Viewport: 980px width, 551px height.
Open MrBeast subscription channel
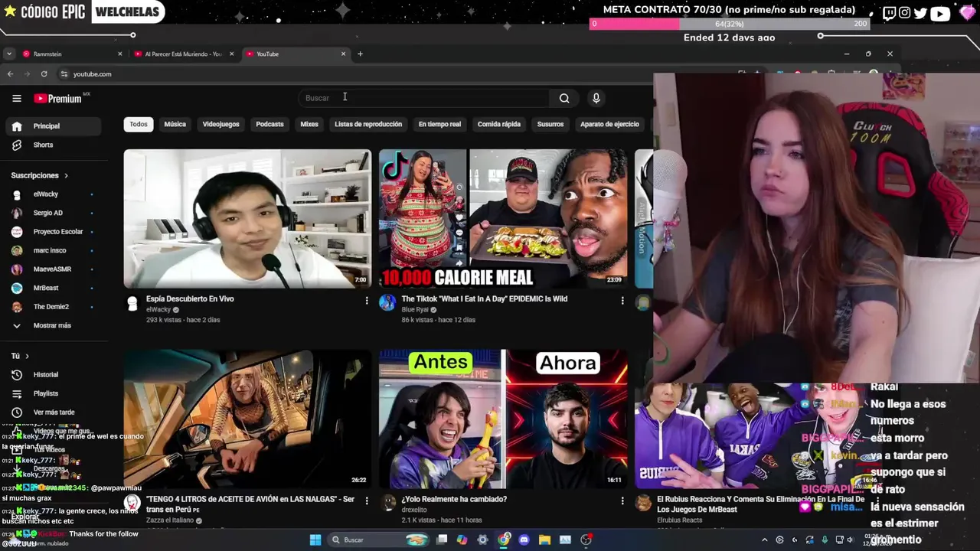[x=53, y=288]
